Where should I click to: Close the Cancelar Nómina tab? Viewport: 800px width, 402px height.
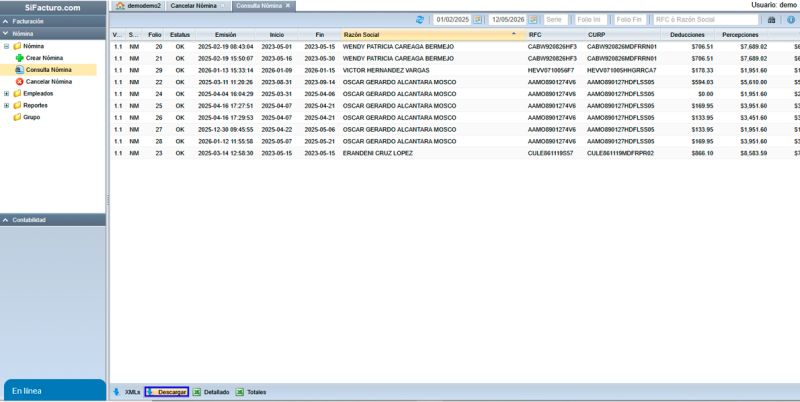click(x=222, y=6)
